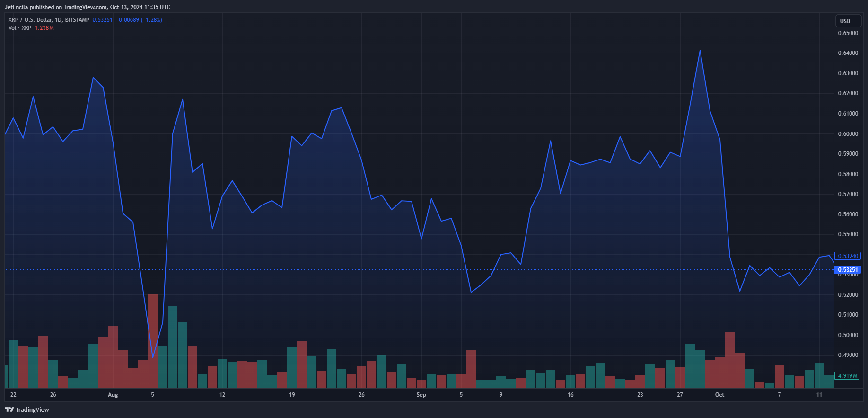868x418 pixels.
Task: Click the -0.00689 (-1.28%) change value
Action: (139, 20)
